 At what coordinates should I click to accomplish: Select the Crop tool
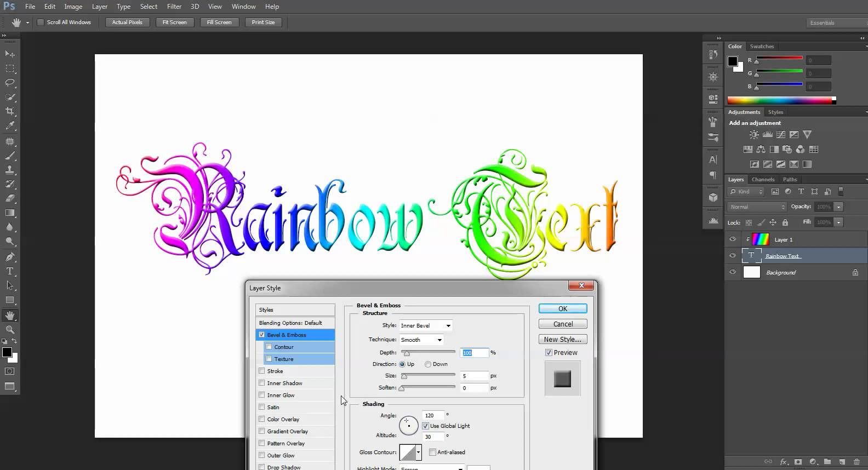pos(10,111)
